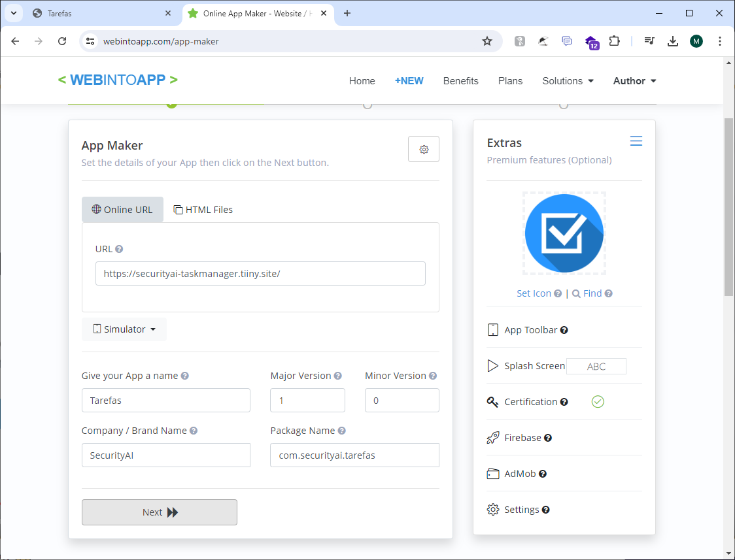Click the Minor Version field
735x560 pixels.
[402, 401]
